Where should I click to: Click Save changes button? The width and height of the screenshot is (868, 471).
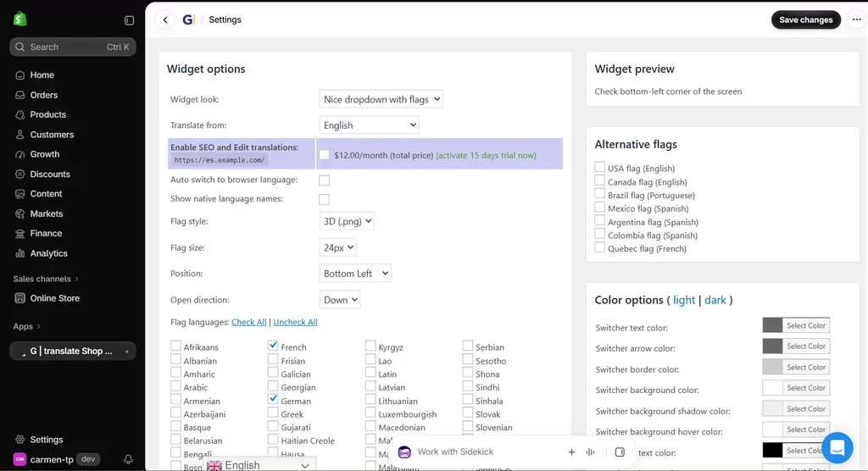(x=805, y=20)
